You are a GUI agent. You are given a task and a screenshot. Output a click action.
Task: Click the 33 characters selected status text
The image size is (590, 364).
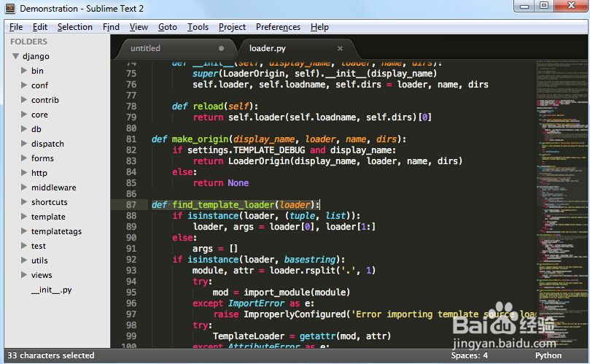point(51,355)
